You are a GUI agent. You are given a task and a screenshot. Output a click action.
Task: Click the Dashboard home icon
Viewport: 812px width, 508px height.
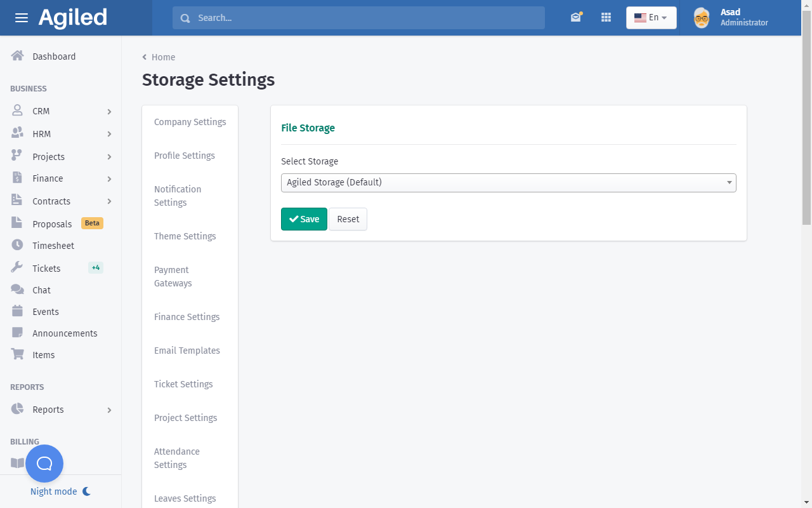(18, 56)
